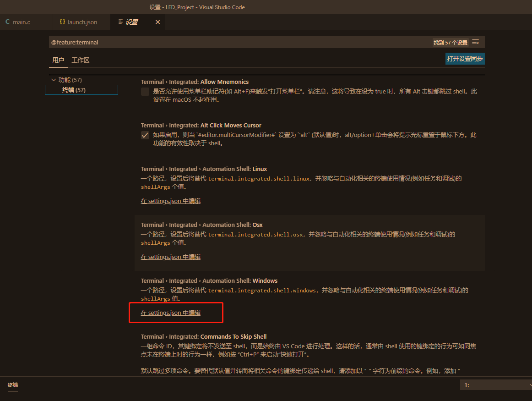This screenshot has width=532, height=401.
Task: Select the 用户 settings tab
Action: [x=58, y=60]
